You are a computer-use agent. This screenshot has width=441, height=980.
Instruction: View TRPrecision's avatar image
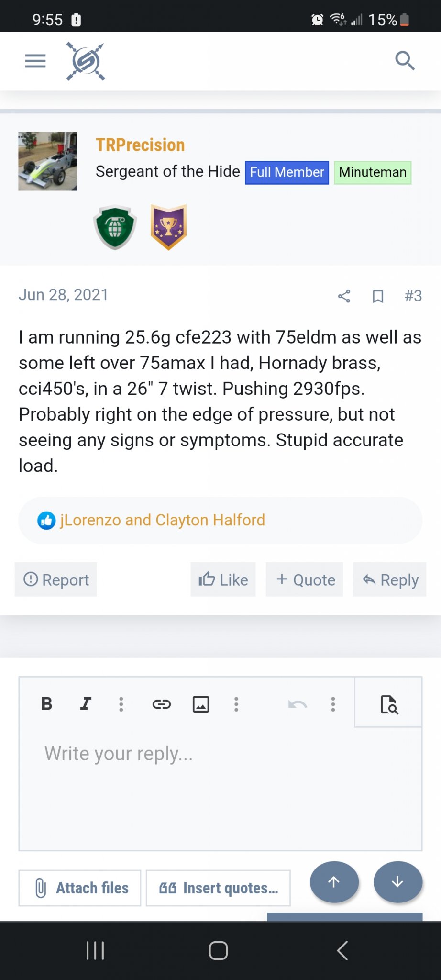[x=48, y=161]
